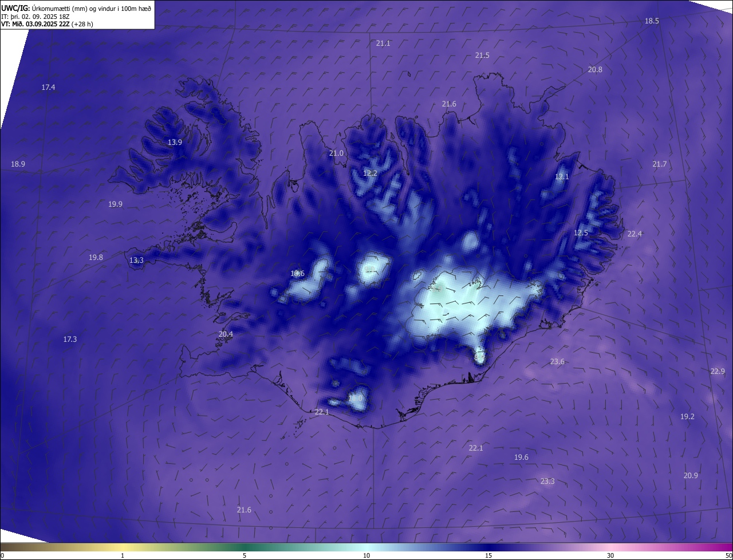Image resolution: width=733 pixels, height=560 pixels.
Task: Click the 12.1 value label
Action: pyautogui.click(x=562, y=176)
